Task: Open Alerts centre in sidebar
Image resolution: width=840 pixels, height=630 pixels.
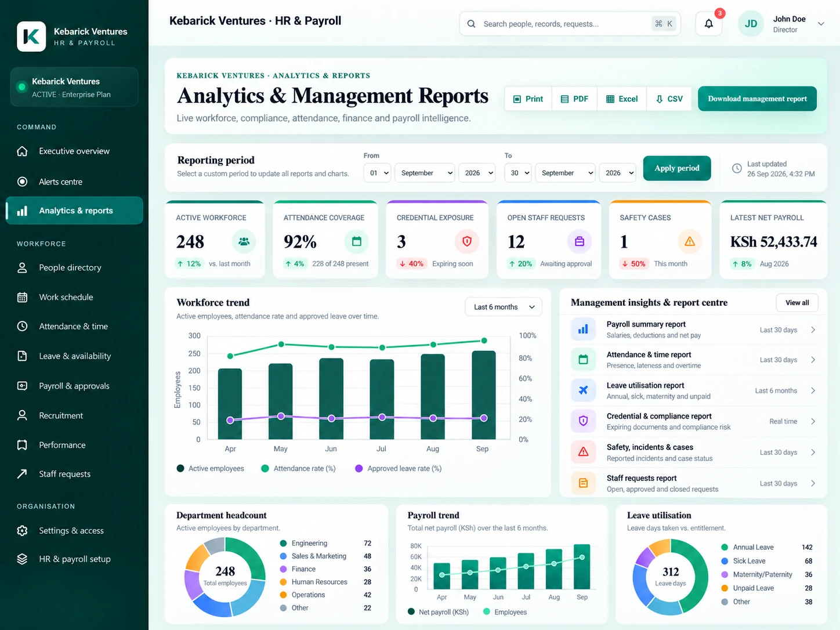Action: point(74,182)
